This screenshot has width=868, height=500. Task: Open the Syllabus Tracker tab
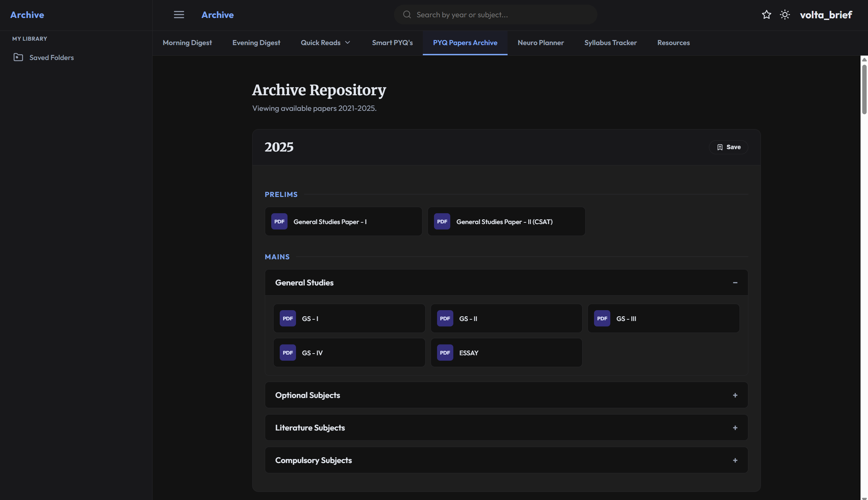point(610,43)
